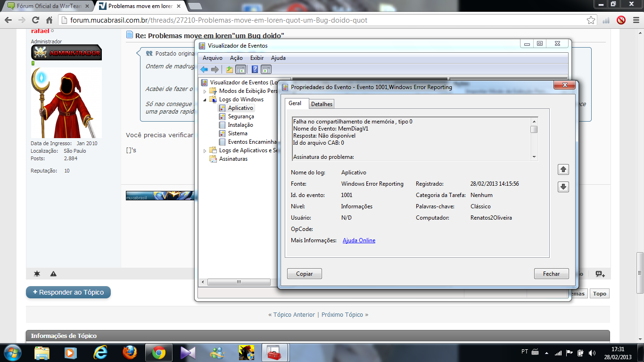Click the Help icon in Event Viewer toolbar
This screenshot has width=644, height=362.
[x=255, y=70]
